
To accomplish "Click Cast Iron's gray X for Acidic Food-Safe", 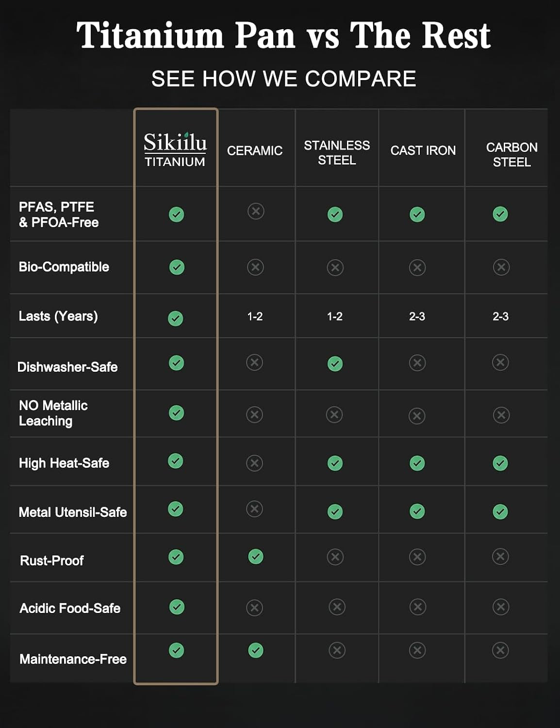I will click(x=418, y=607).
